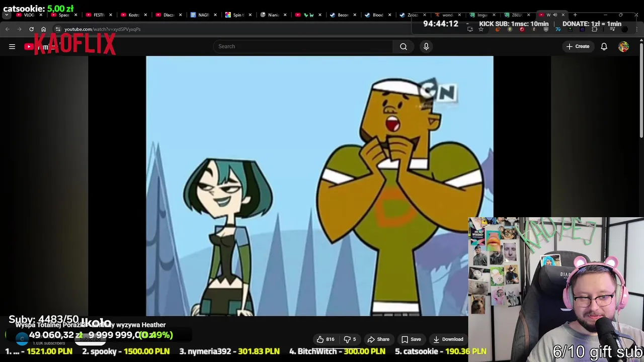Click the Share button

click(x=378, y=339)
